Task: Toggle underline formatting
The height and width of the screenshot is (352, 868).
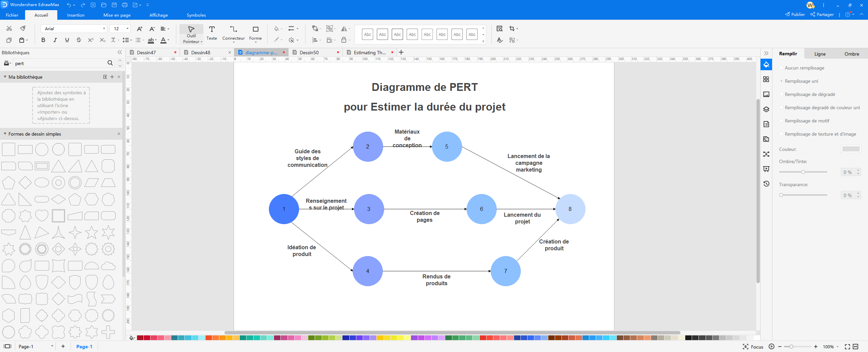Action: click(x=67, y=40)
